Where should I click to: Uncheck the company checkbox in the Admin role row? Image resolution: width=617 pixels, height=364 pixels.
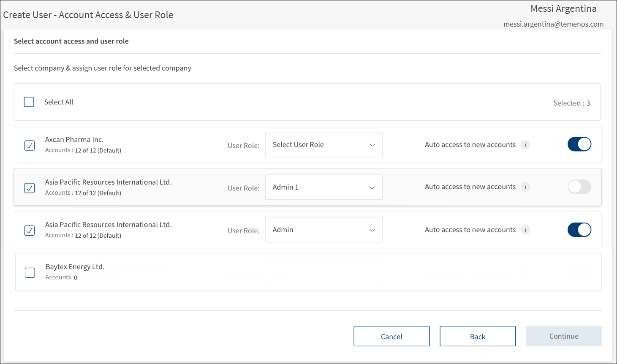pyautogui.click(x=30, y=231)
